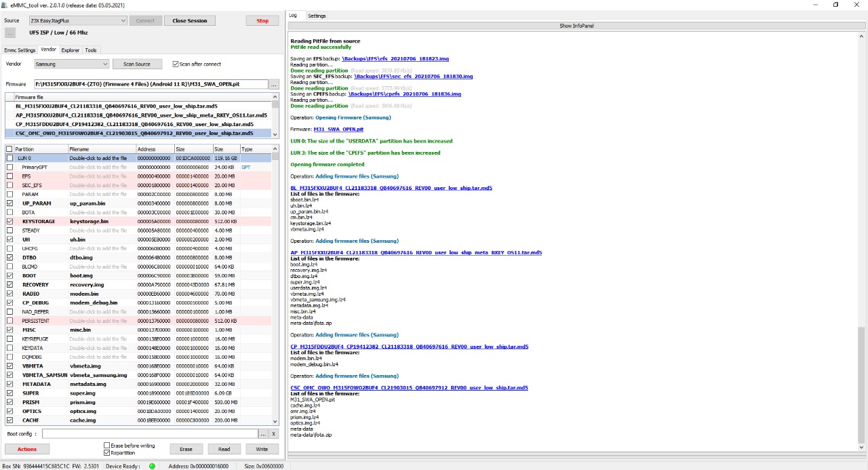Click log panel vertical scrollbar thumb
This screenshot has height=470, width=868.
pyautogui.click(x=861, y=385)
